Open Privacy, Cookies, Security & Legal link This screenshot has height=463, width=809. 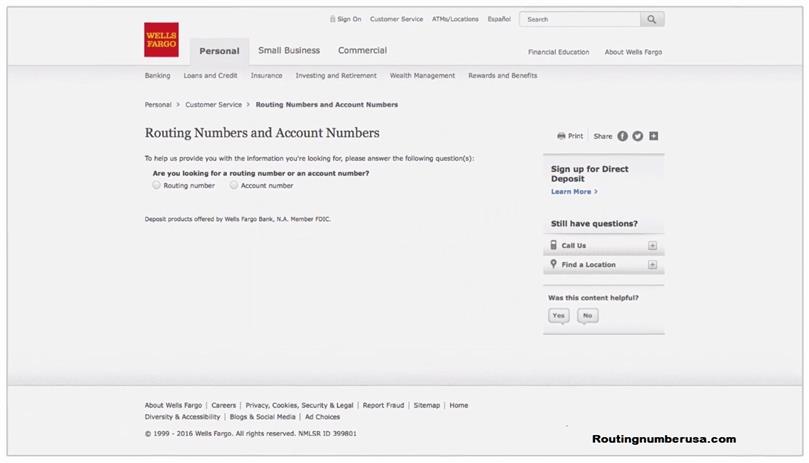point(299,405)
